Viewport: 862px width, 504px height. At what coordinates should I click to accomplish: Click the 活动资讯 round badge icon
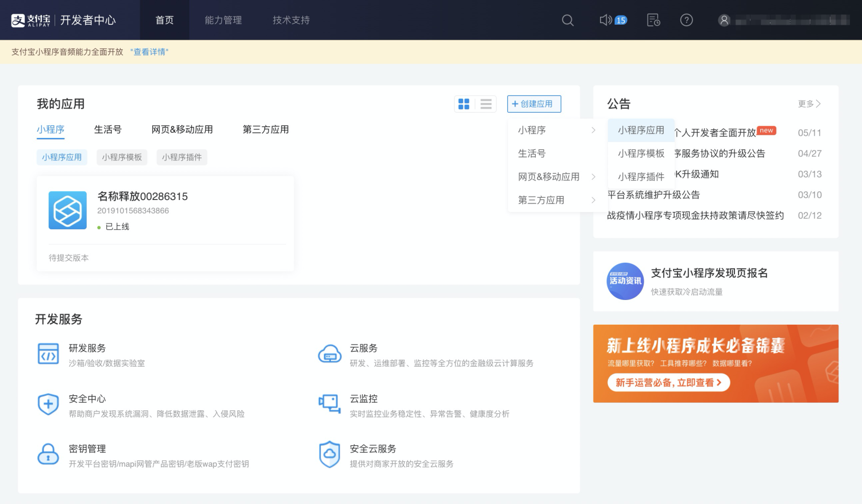626,281
